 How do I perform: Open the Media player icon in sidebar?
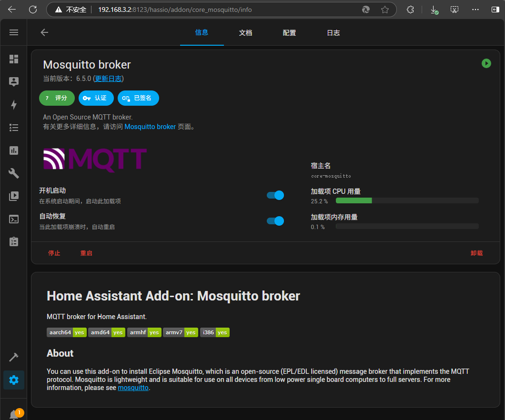pos(14,196)
